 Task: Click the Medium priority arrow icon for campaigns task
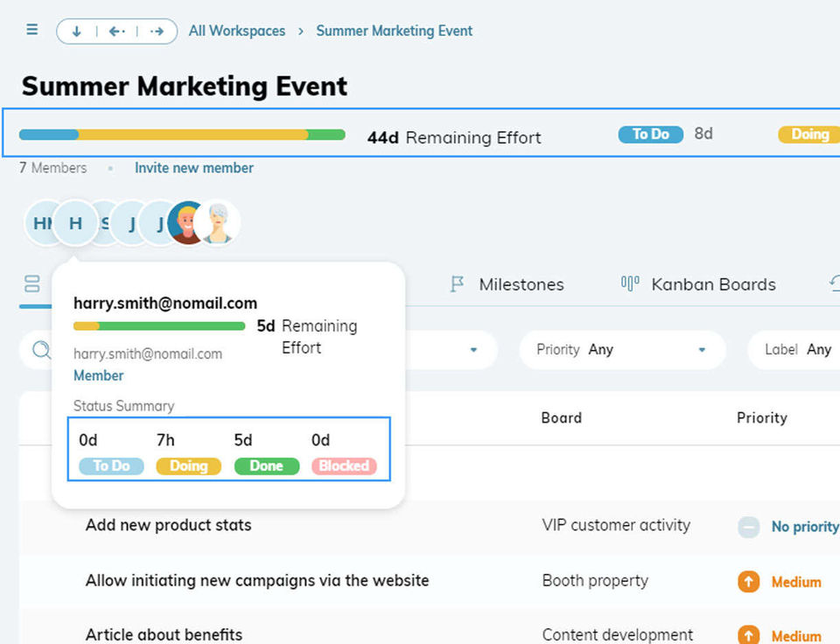[748, 582]
